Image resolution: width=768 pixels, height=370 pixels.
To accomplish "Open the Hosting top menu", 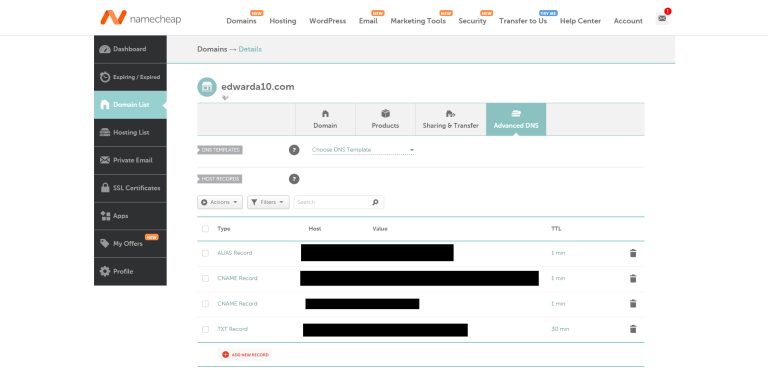I will pyautogui.click(x=283, y=21).
